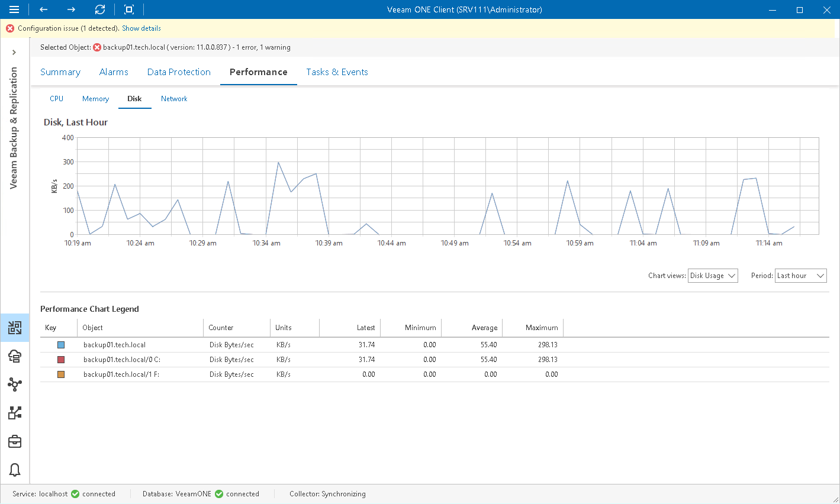The height and width of the screenshot is (504, 840).
Task: Go back with the left arrow
Action: pos(43,9)
